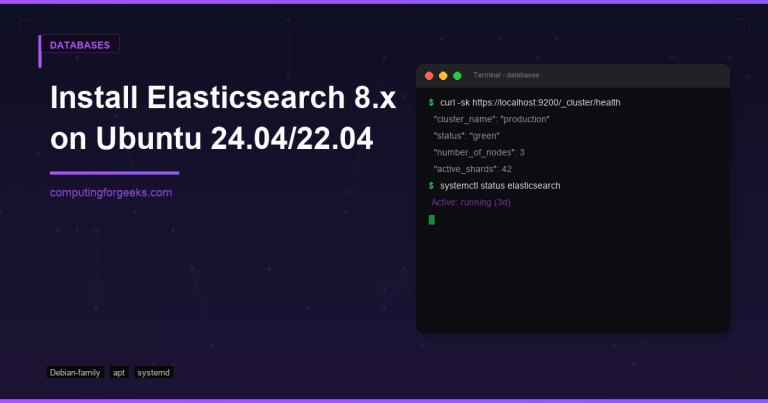The width and height of the screenshot is (768, 403).
Task: Click the curl -sk cluster health command
Action: click(x=530, y=102)
